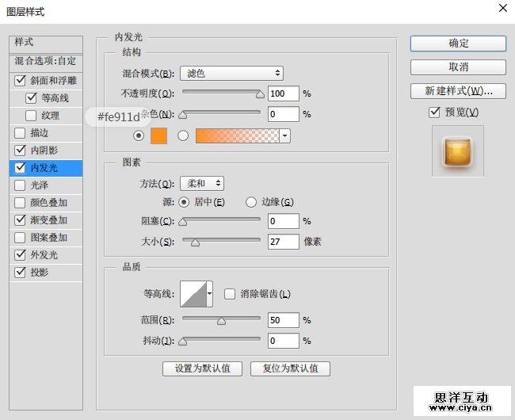515x420 pixels.
Task: Click the 取消 cancel button
Action: pyautogui.click(x=458, y=67)
